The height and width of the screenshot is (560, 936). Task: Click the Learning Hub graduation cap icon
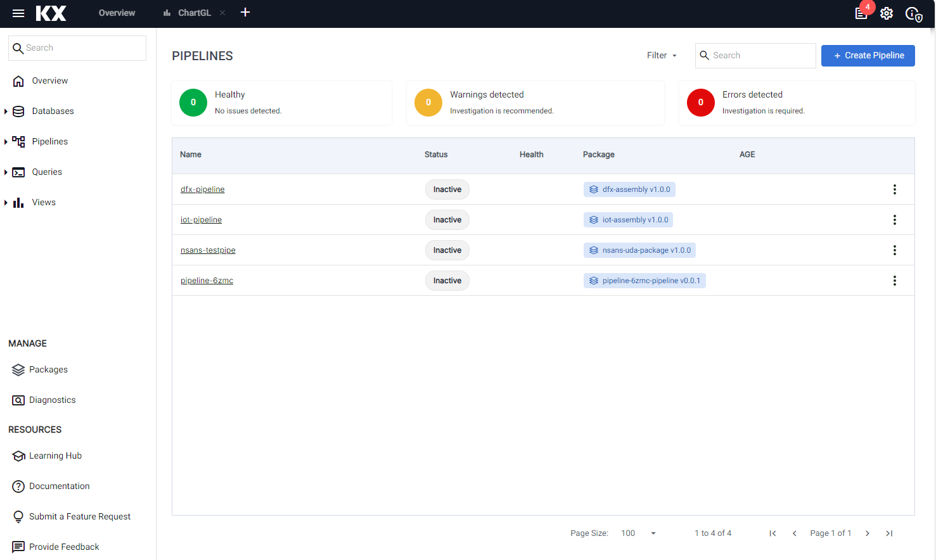(x=18, y=456)
